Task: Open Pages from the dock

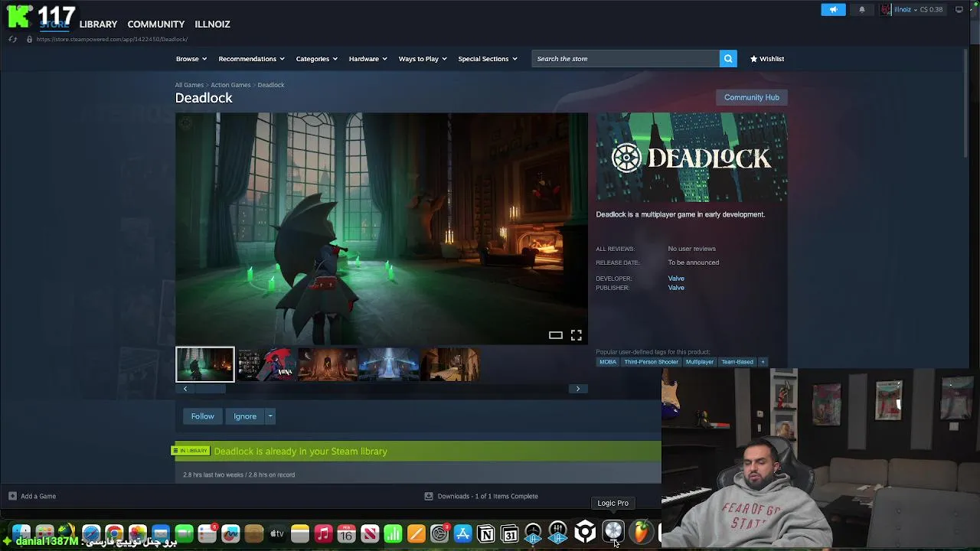Action: 416,534
